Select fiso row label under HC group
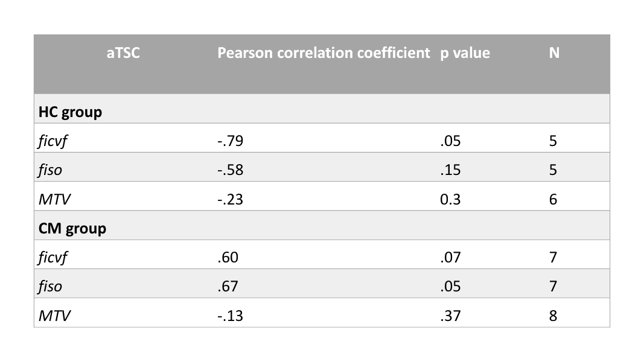The height and width of the screenshot is (362, 644). coord(49,171)
